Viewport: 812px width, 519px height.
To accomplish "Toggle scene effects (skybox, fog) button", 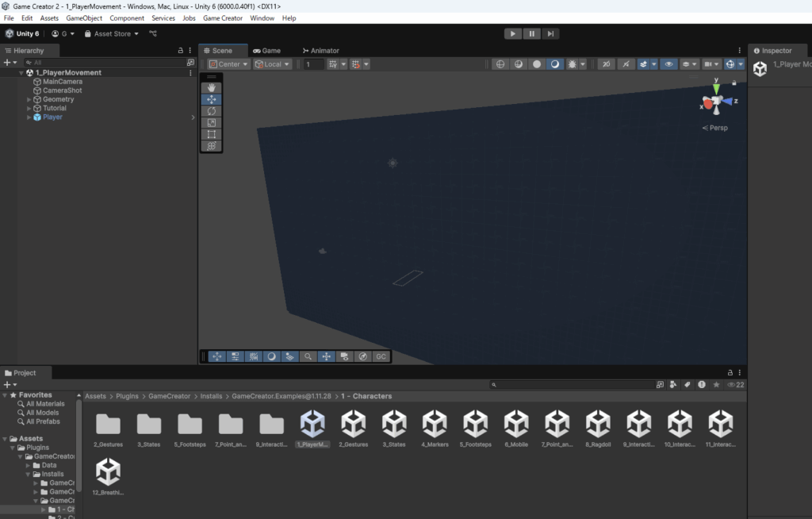I will 643,64.
